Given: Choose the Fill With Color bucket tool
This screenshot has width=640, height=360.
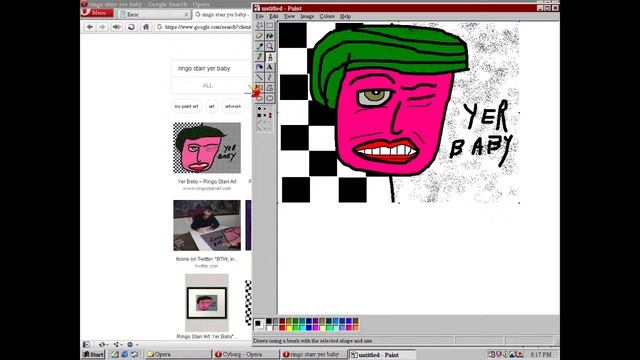Looking at the screenshot, I should pyautogui.click(x=270, y=36).
